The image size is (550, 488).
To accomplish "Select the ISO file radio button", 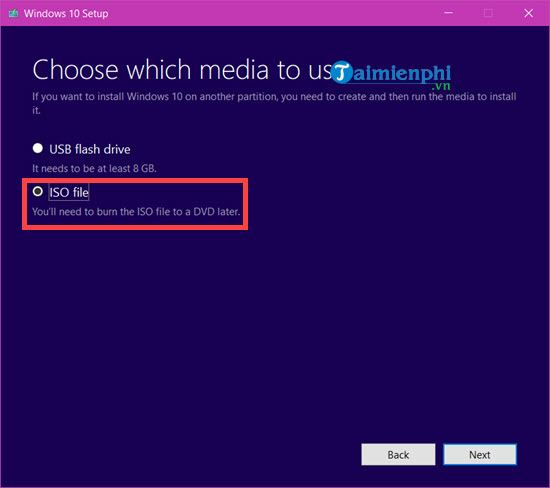I will click(x=38, y=192).
